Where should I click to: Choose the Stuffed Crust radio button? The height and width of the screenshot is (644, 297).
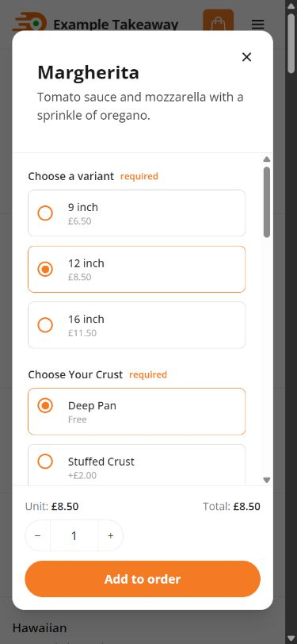(x=45, y=462)
